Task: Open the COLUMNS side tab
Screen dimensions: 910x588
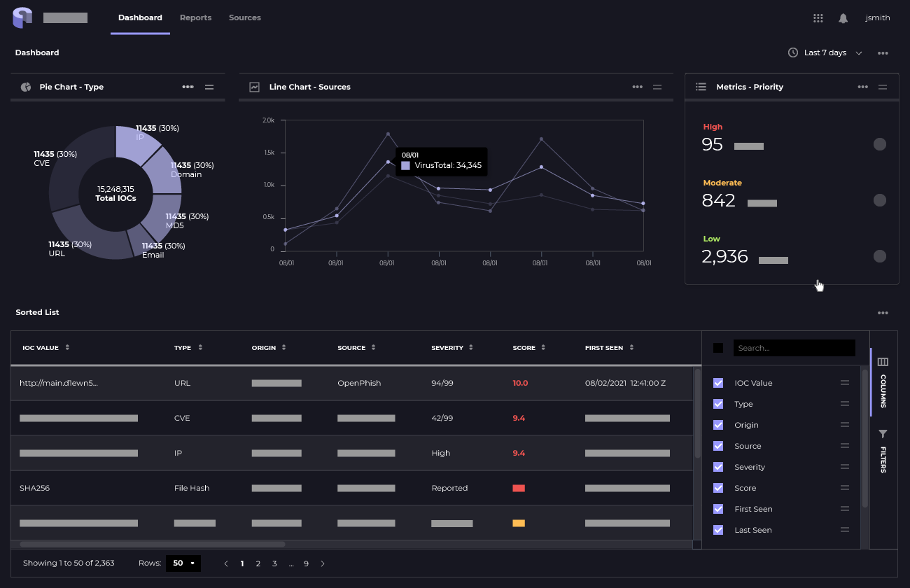Action: 883,382
